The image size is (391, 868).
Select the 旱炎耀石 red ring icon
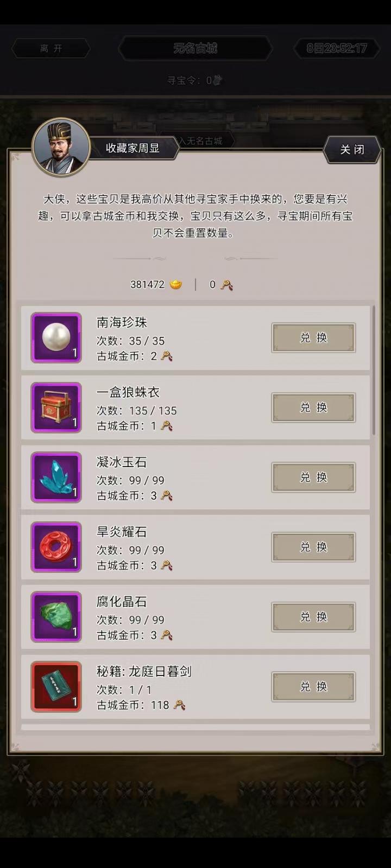(x=56, y=547)
